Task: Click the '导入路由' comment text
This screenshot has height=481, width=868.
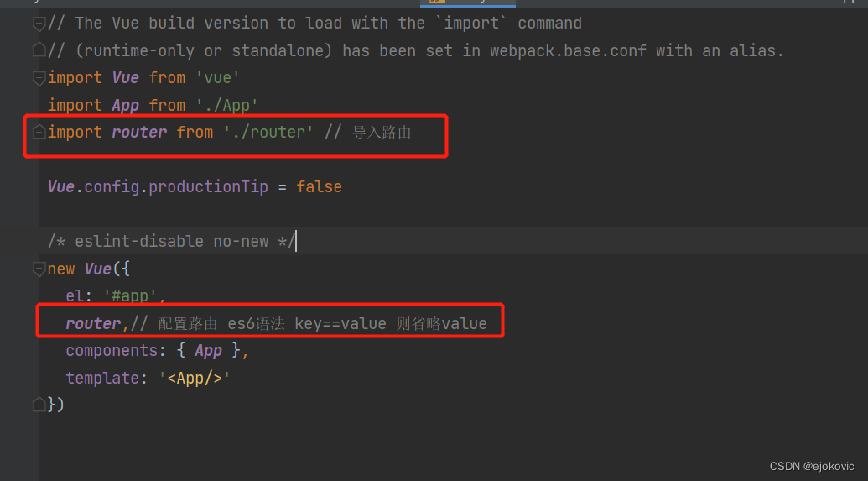Action: pos(382,133)
